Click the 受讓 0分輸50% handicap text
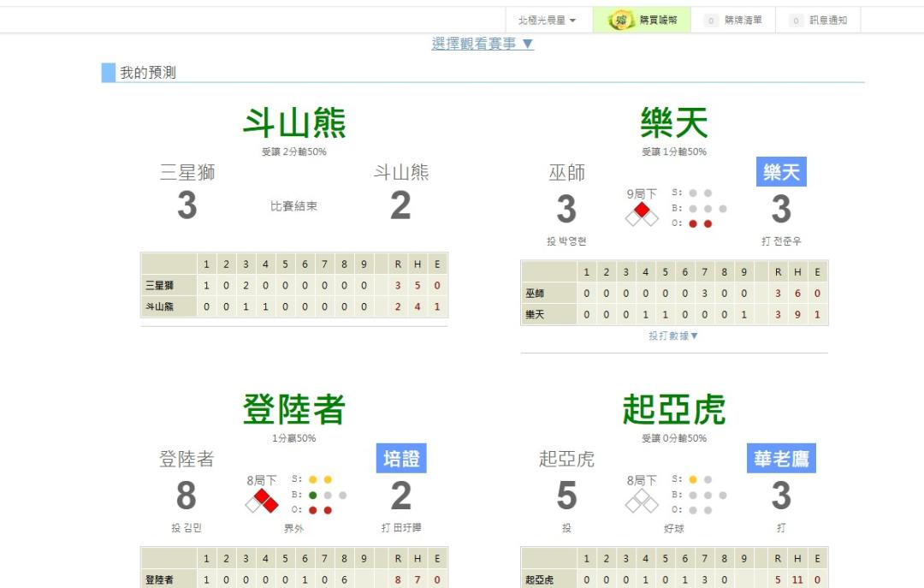Viewport: 924px width, 588px height. (674, 438)
